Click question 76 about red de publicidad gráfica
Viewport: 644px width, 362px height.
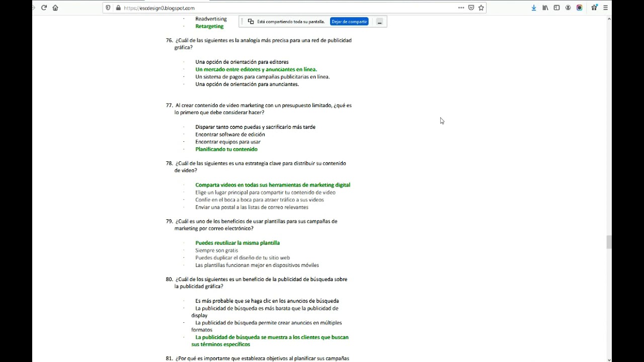coord(259,44)
